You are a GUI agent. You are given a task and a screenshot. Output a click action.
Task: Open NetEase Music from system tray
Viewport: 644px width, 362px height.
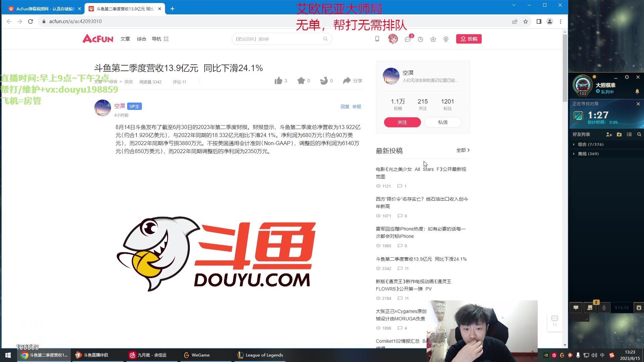click(x=554, y=355)
